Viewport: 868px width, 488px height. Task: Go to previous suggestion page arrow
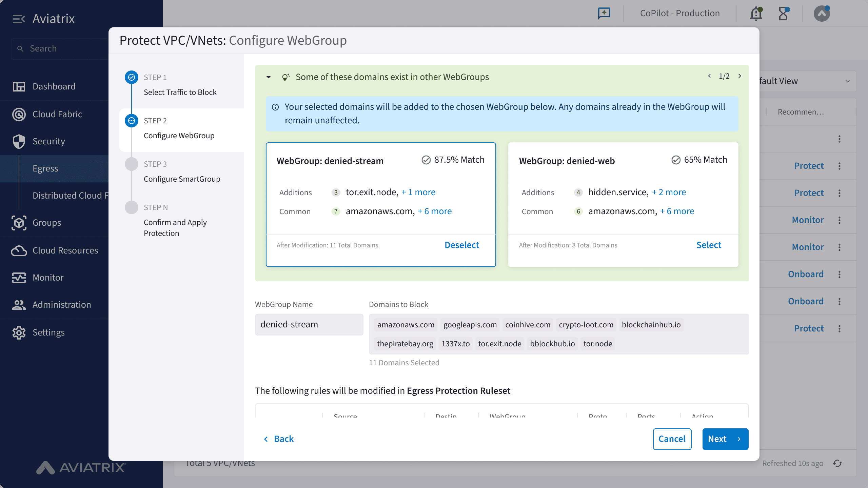coord(709,76)
